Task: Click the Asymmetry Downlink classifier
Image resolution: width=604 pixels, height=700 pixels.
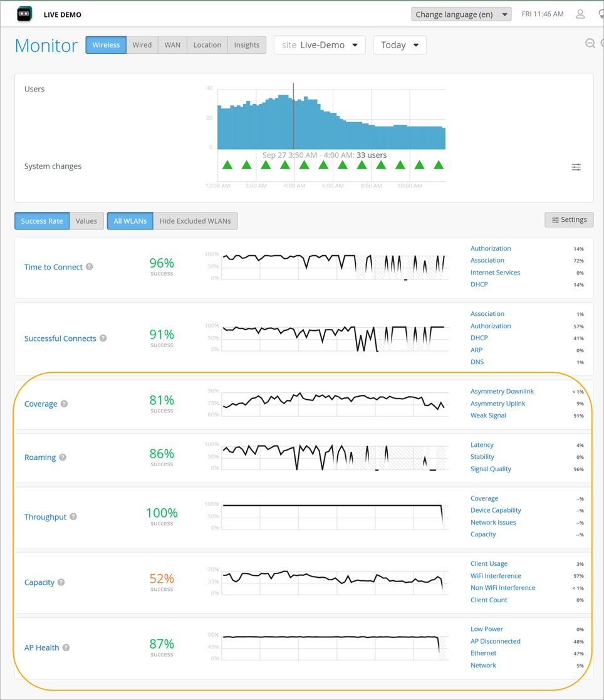Action: click(502, 392)
